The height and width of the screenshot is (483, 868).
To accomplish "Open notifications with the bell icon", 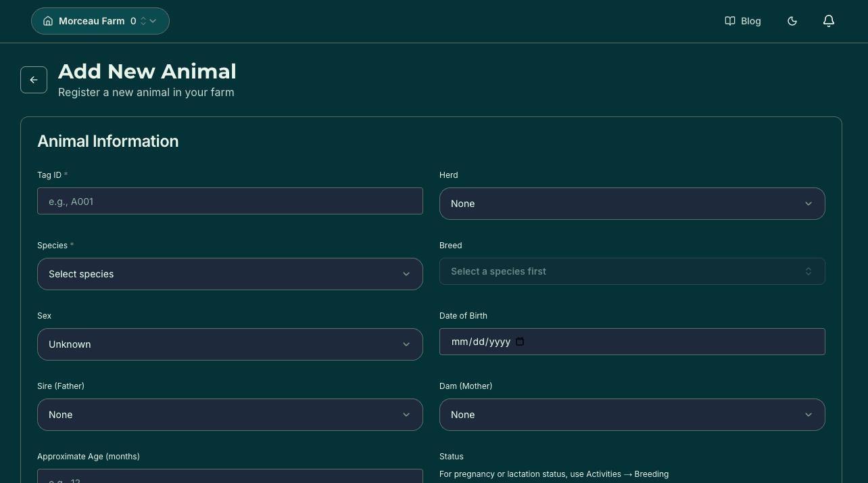I will [829, 21].
